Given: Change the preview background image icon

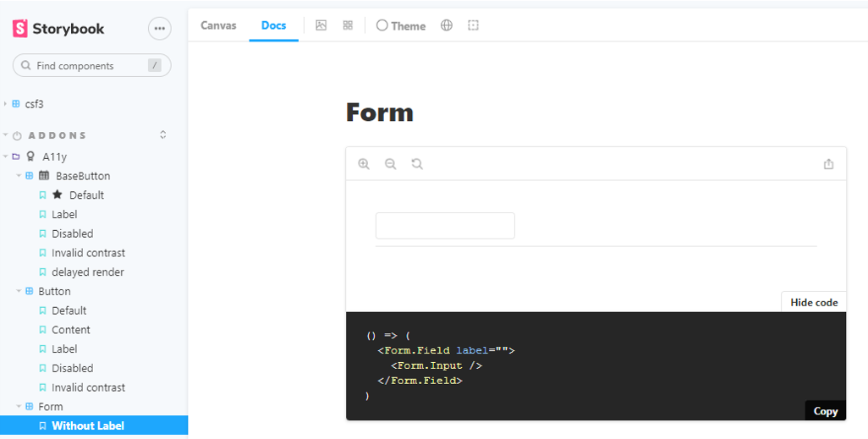Looking at the screenshot, I should click(x=321, y=25).
